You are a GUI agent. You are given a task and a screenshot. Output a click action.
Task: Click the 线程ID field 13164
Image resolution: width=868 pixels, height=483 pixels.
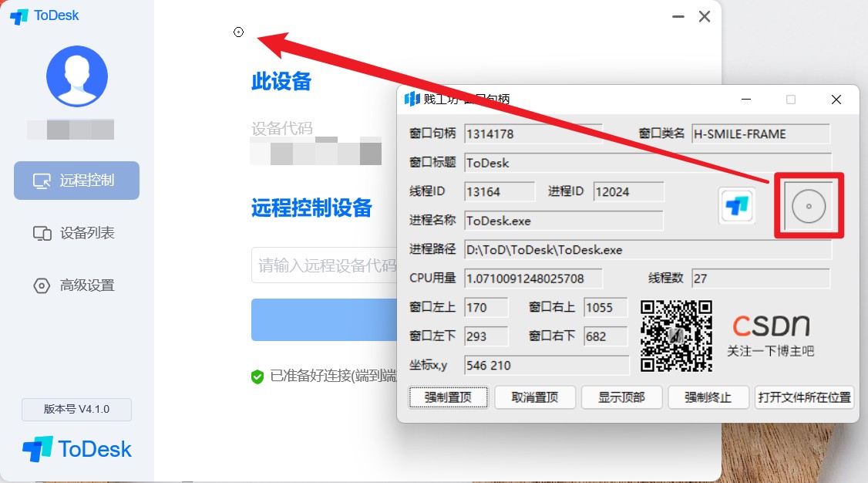(x=500, y=191)
